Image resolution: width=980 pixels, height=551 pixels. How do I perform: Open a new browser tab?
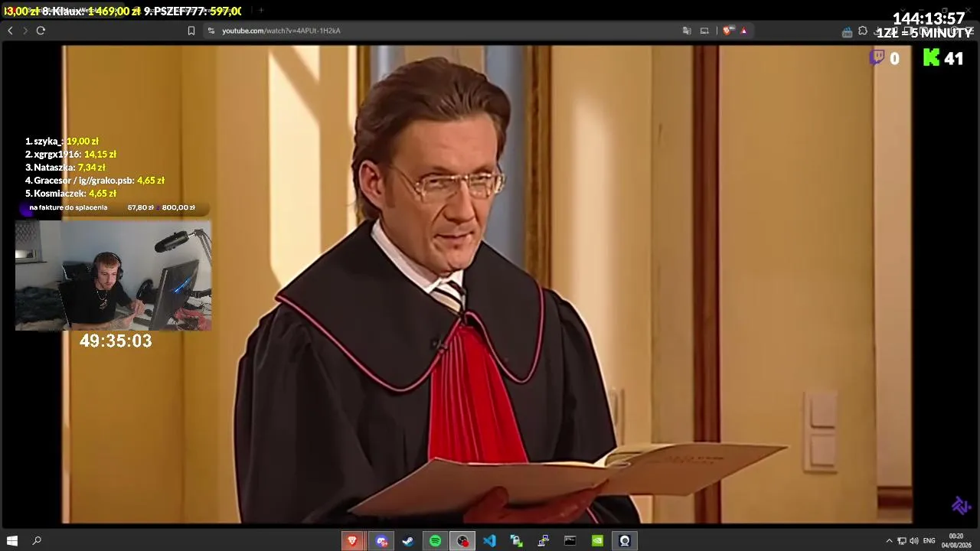(261, 11)
